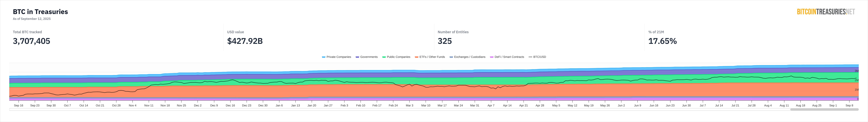Click the Total BTC tracked value 3,707,405
Viewport: 868px width, 122px height.
coord(31,41)
